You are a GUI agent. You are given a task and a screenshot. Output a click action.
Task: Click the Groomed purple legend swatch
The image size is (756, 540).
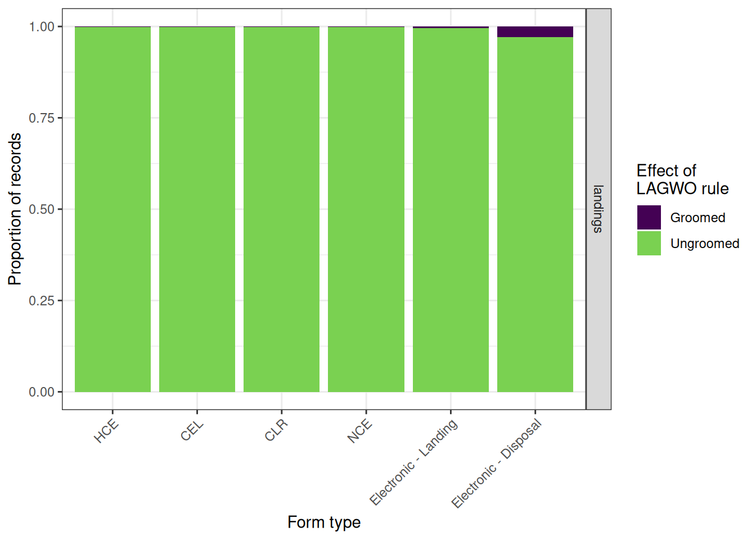649,217
